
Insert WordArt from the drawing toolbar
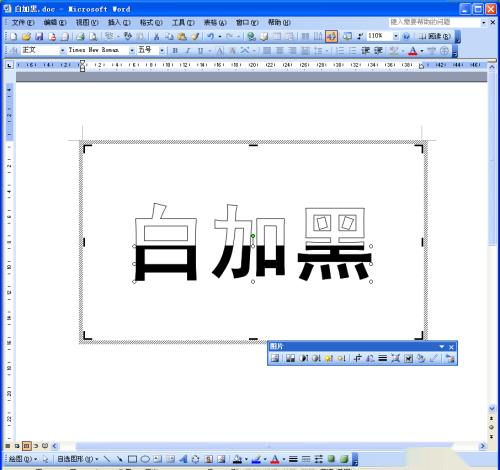click(183, 459)
